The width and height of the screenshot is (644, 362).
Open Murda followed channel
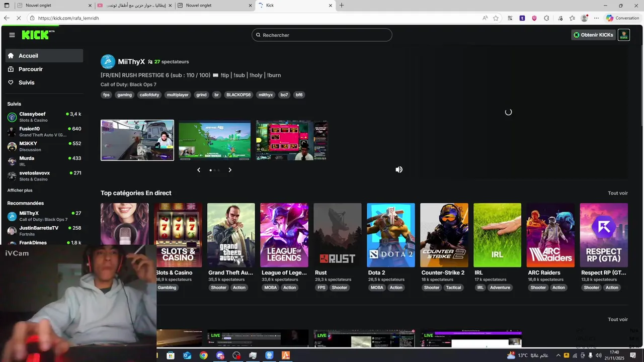pyautogui.click(x=44, y=161)
